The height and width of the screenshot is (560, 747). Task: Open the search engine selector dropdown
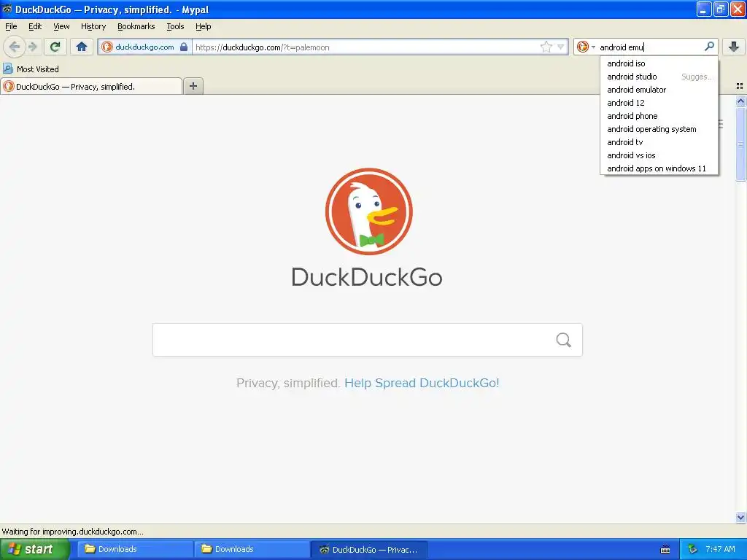586,47
